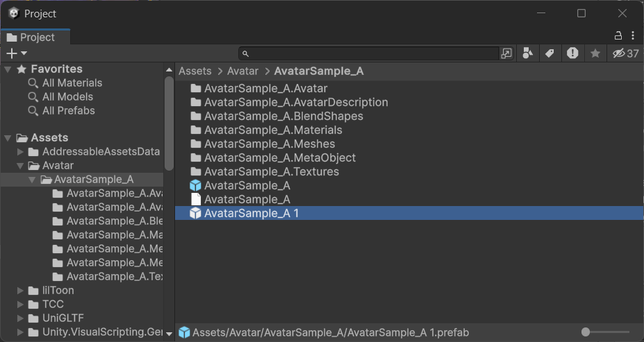Image resolution: width=644 pixels, height=342 pixels.
Task: Adjust the icon size slider handle
Action: [x=586, y=332]
